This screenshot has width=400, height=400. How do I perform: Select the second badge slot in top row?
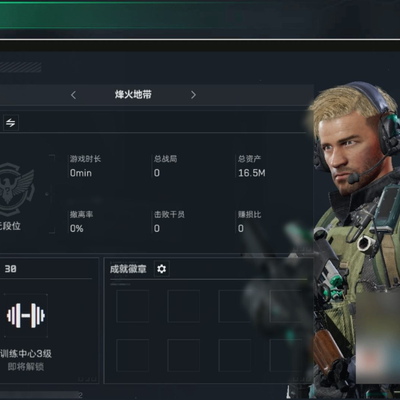click(x=184, y=306)
